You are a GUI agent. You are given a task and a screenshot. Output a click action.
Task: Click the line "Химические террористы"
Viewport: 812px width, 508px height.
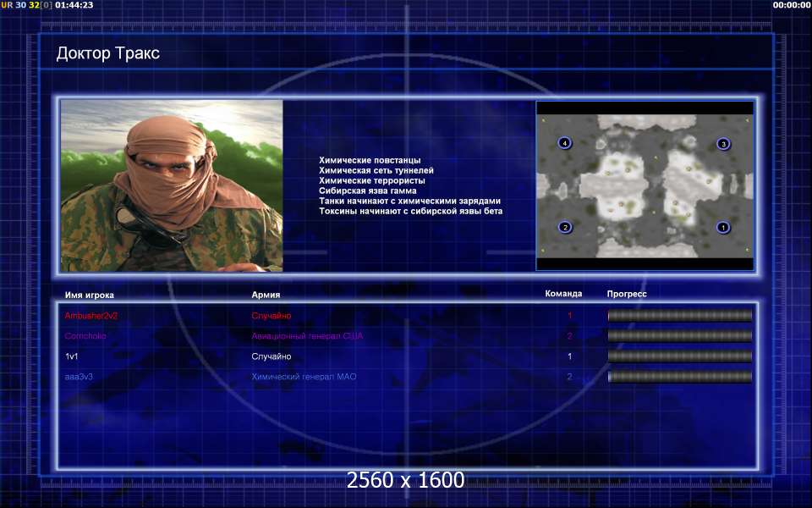[x=372, y=180]
